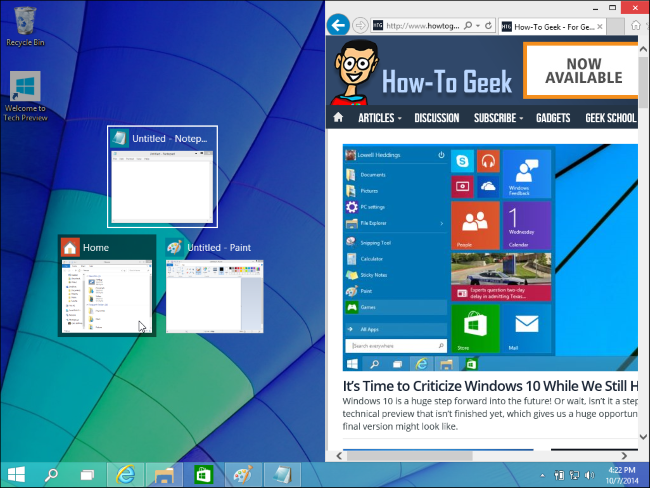Screen dimensions: 650x488
Task: Click the How-To Geek logo
Action: pos(423,71)
